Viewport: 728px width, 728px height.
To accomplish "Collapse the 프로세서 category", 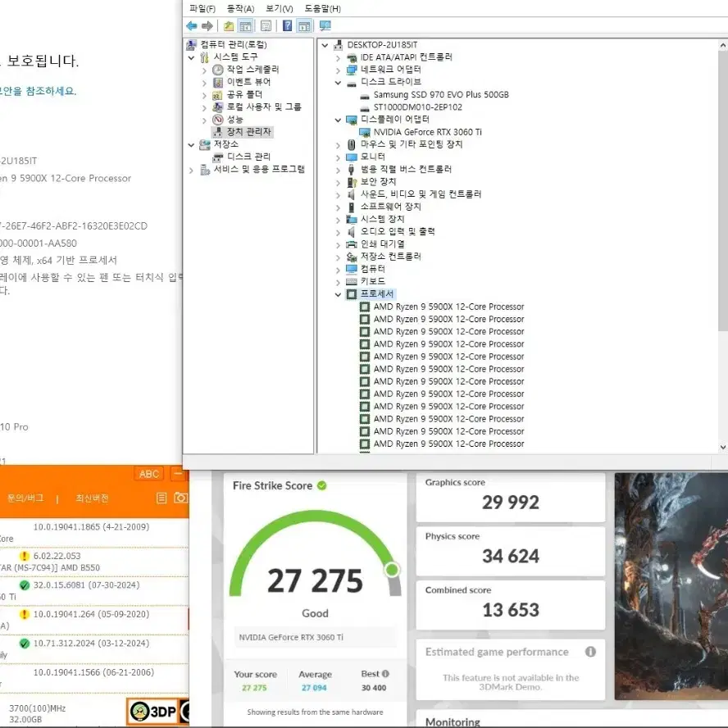I will 338,294.
